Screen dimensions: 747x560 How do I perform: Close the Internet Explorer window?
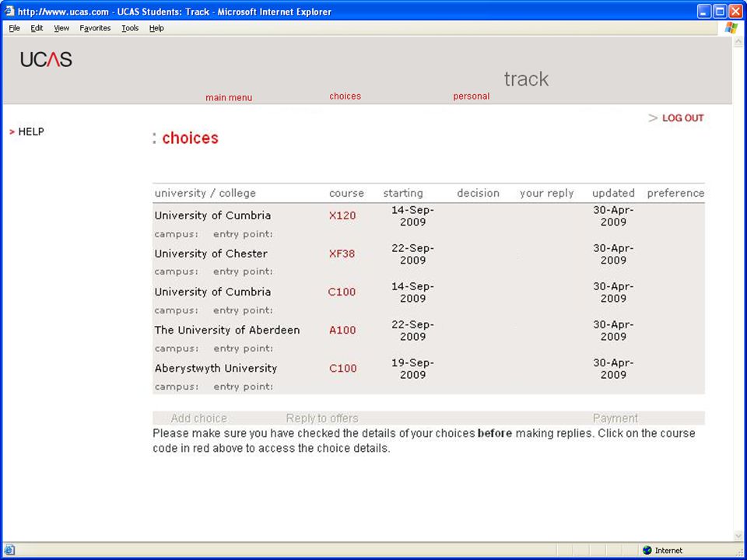coord(735,11)
